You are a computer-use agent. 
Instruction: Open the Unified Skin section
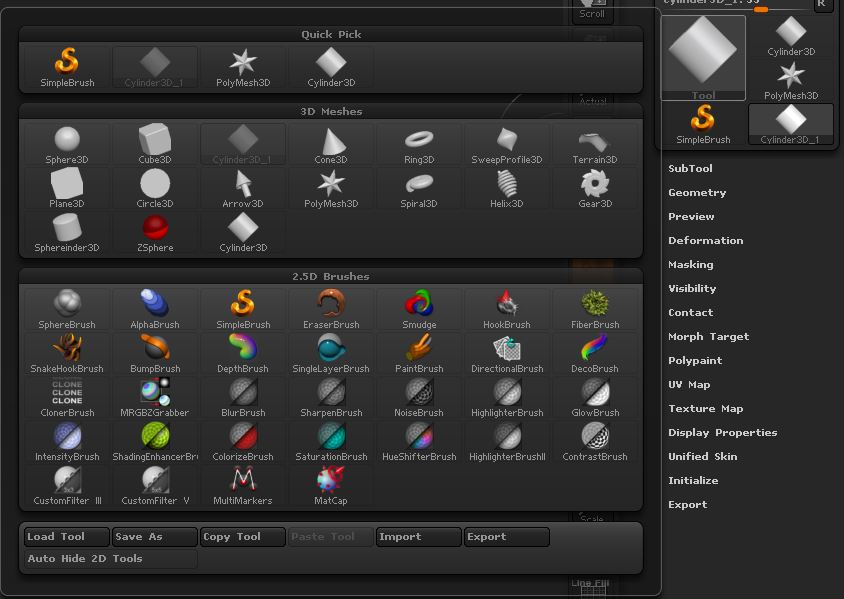[702, 456]
